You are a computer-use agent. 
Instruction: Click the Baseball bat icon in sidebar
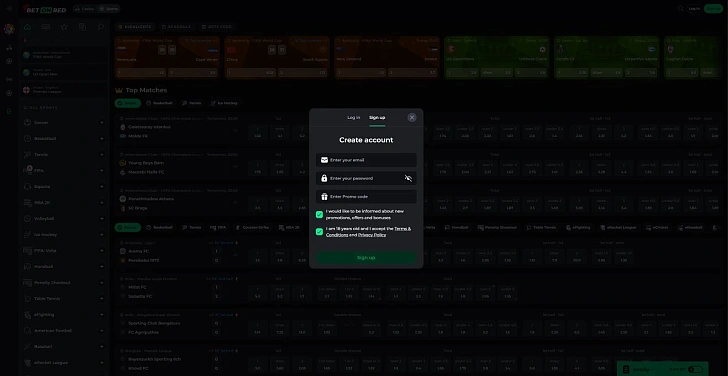pos(27,347)
